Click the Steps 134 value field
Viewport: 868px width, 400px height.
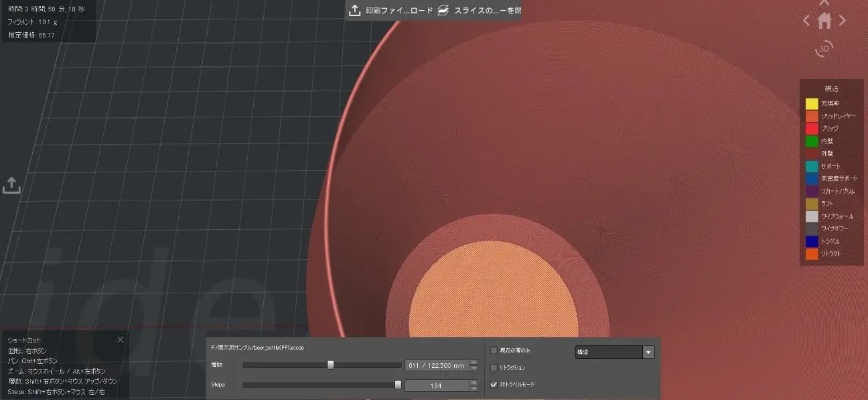436,386
